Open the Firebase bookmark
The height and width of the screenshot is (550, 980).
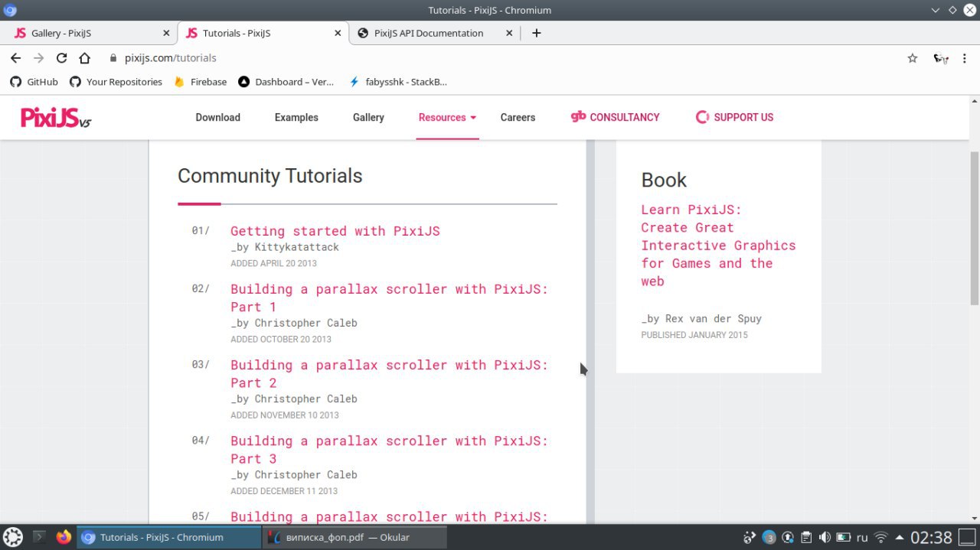[x=201, y=82]
